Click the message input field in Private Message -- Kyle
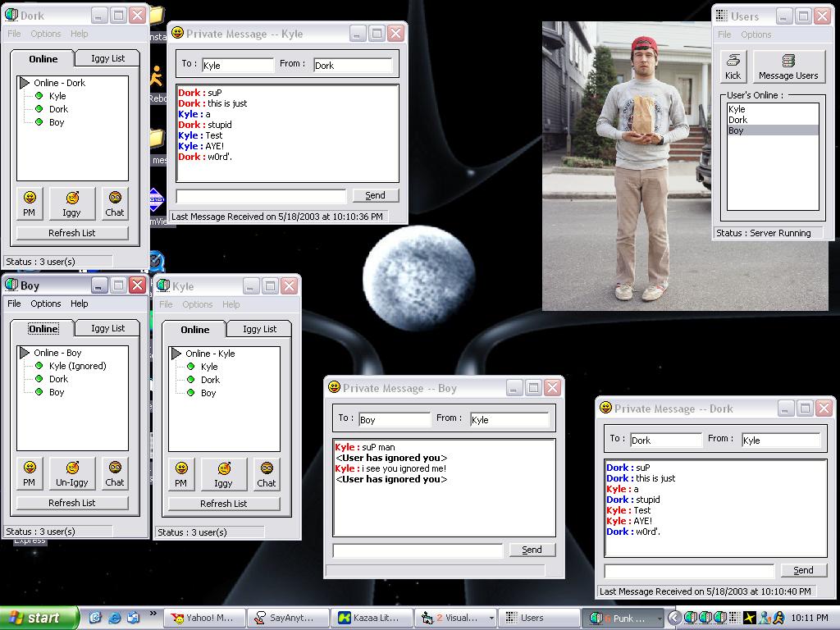The image size is (840, 630). click(261, 196)
